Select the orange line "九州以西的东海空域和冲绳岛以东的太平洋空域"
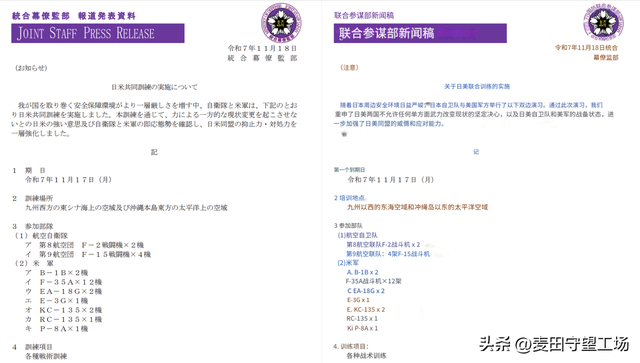640x363 pixels. click(x=417, y=207)
